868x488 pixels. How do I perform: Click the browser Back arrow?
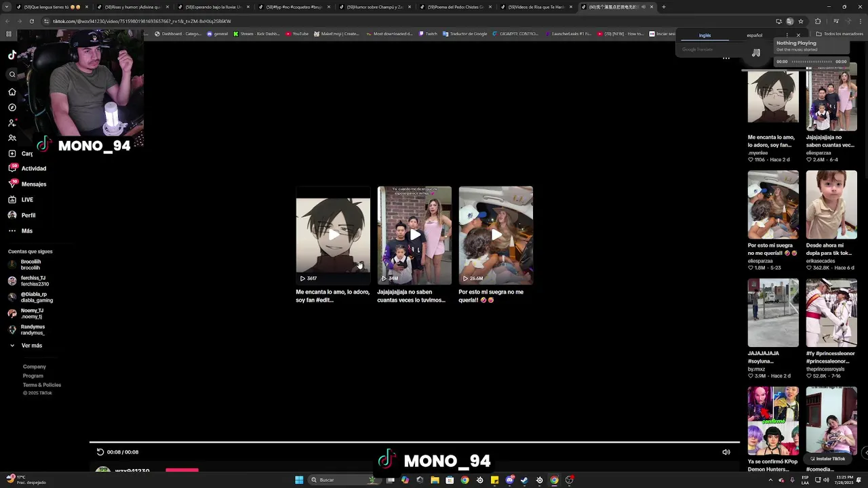(9, 21)
